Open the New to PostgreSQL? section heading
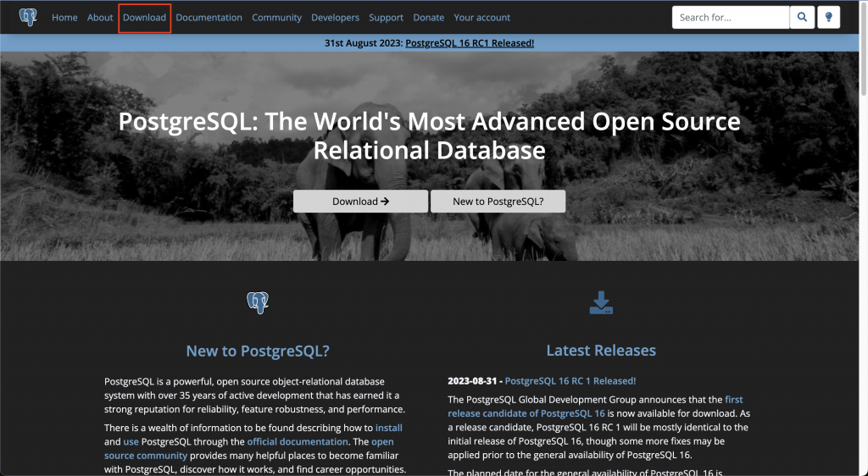This screenshot has width=868, height=476. pos(258,351)
